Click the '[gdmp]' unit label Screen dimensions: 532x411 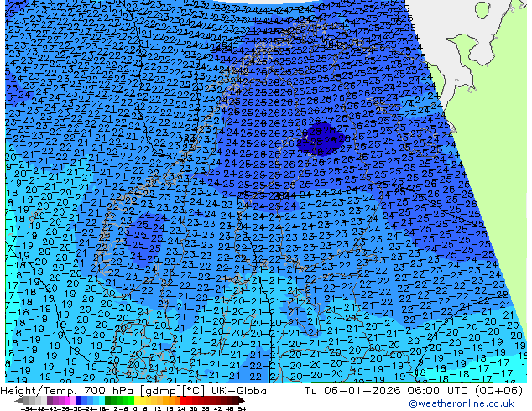click(159, 391)
